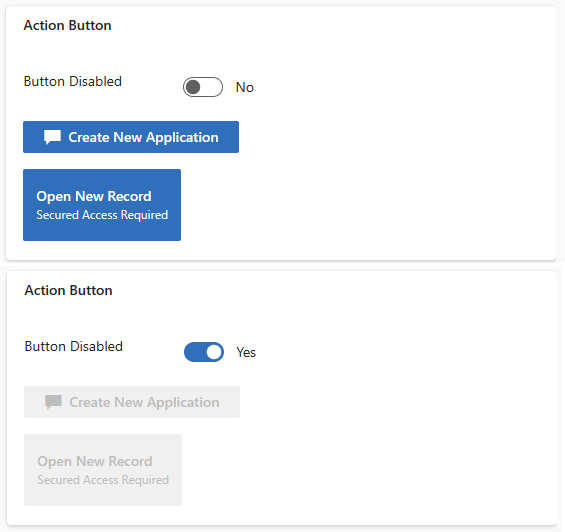Select the 'Yes' toggle label text
Image resolution: width=565 pixels, height=532 pixels.
click(246, 352)
